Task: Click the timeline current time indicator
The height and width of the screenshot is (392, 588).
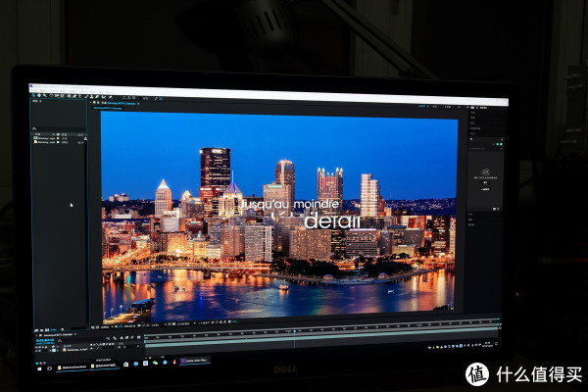Action: click(294, 333)
